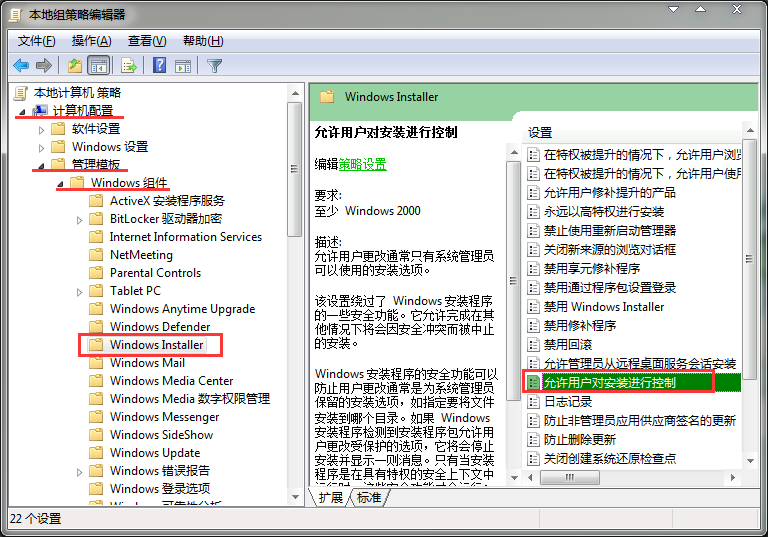768x537 pixels.
Task: Select the Windows Installer folder in tree
Action: (x=156, y=345)
